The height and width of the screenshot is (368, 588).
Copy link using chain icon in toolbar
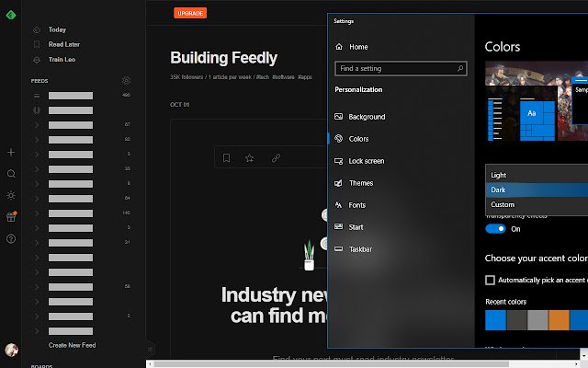coord(276,158)
